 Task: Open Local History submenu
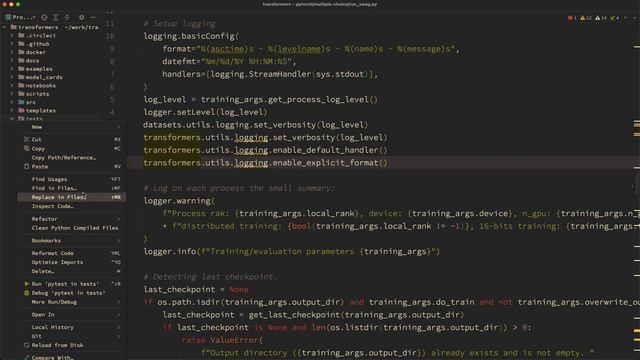click(x=71, y=327)
